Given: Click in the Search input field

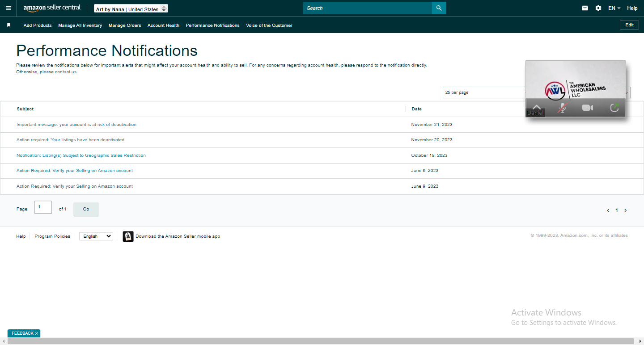Looking at the screenshot, I should (x=368, y=8).
